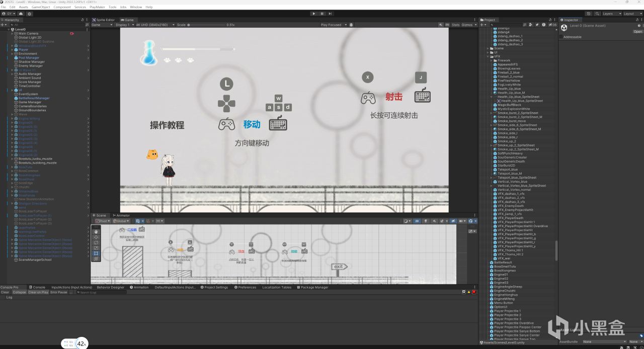Open the Global handle rotation dropdown
Image resolution: width=644 pixels, height=349 pixels.
[121, 221]
